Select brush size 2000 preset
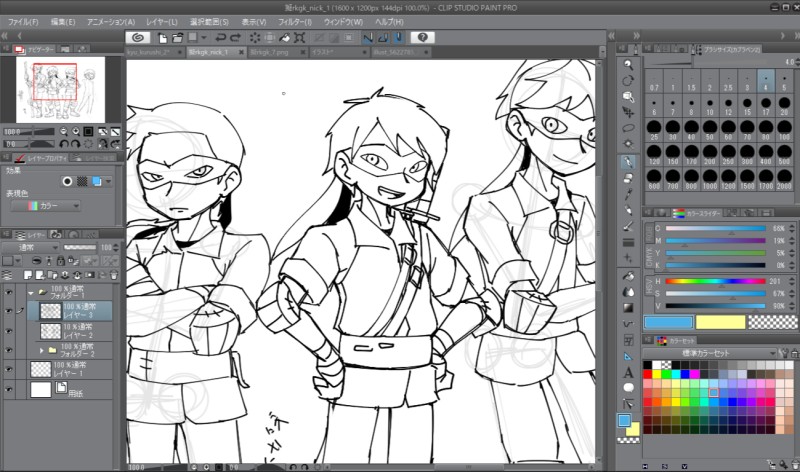The width and height of the screenshot is (800, 472). (x=784, y=179)
